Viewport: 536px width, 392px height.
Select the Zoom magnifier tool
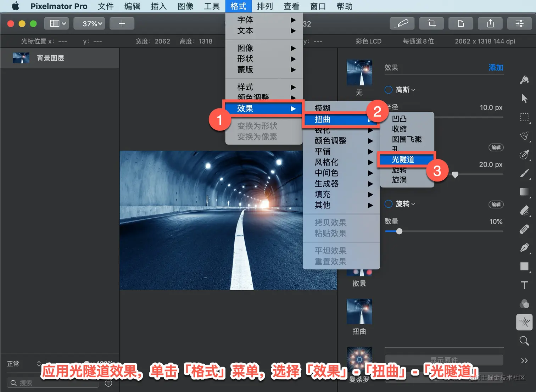pyautogui.click(x=524, y=341)
